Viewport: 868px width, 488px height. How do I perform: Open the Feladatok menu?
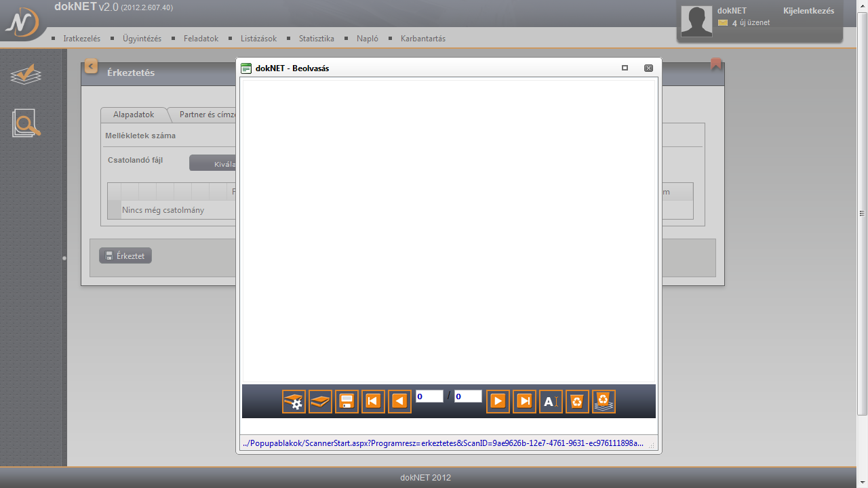[x=201, y=39]
